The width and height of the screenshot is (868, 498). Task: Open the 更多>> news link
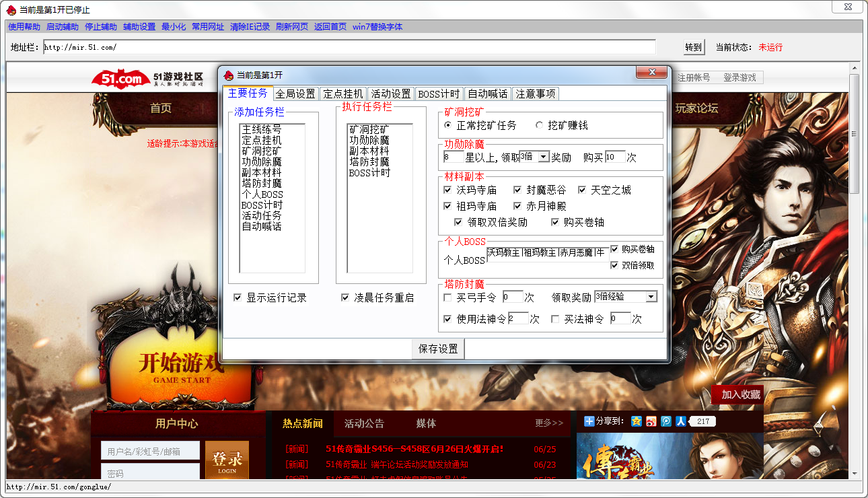pos(549,423)
